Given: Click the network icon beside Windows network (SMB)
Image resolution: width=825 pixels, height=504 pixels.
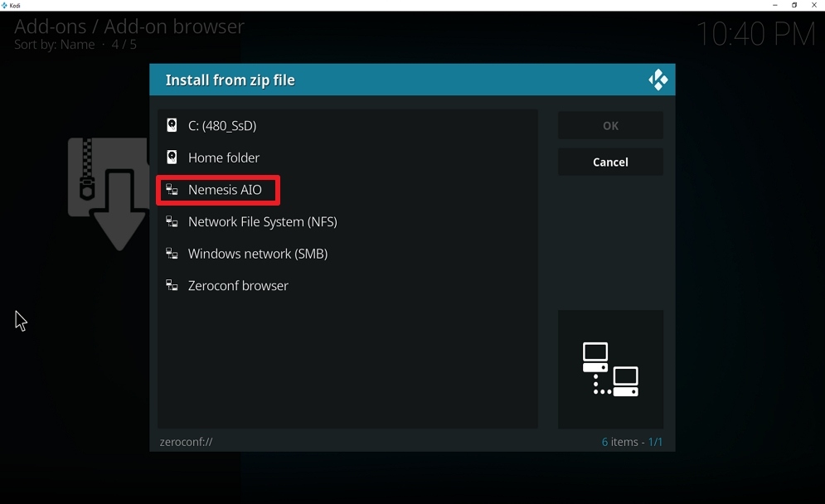Looking at the screenshot, I should 172,254.
